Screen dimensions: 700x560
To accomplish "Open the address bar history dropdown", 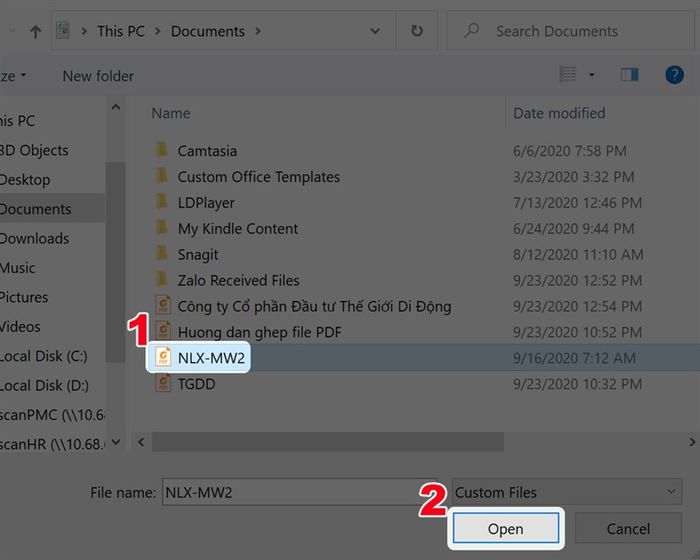I will pos(375,31).
